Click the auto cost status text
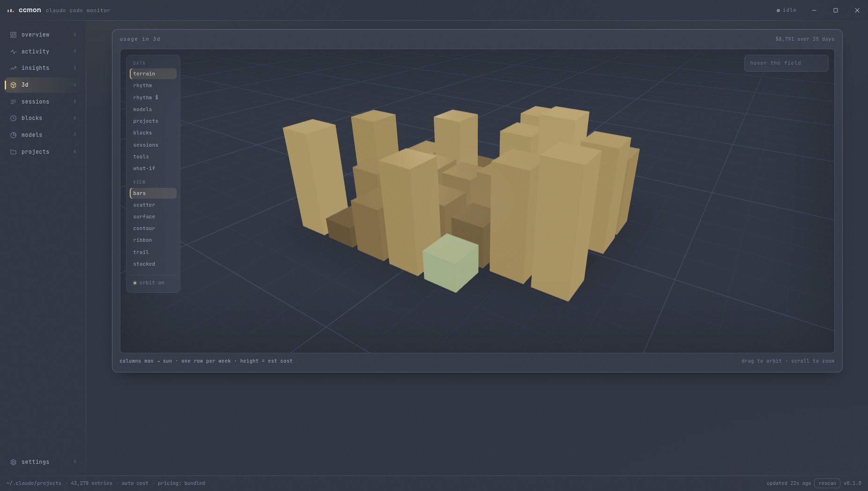This screenshot has height=491, width=868. [135, 483]
